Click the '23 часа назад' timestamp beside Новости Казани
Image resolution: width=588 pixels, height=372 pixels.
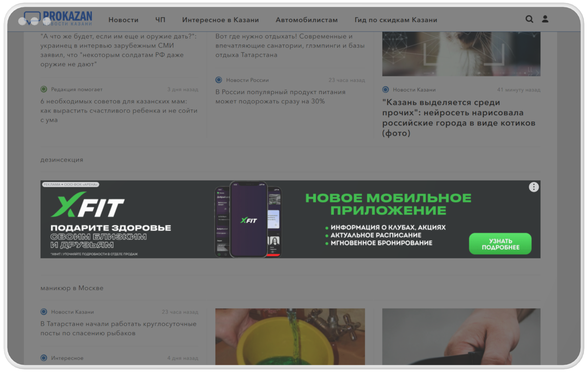(x=180, y=312)
